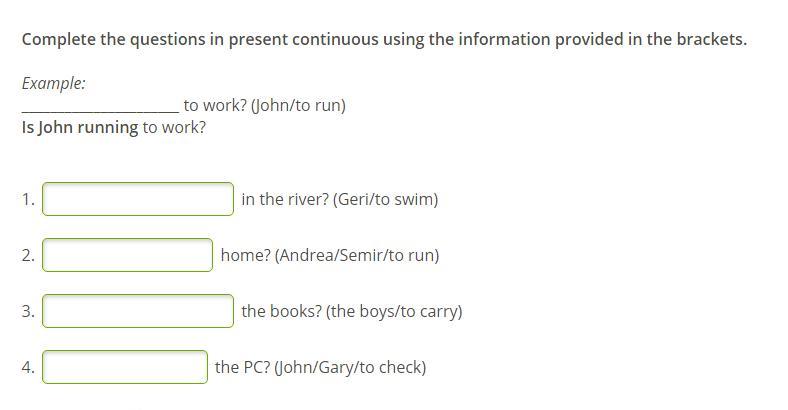Click the "Complete the questions" instruction heading

[x=384, y=40]
